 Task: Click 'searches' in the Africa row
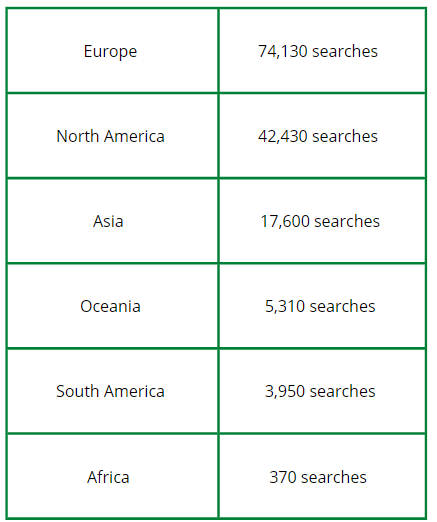[x=334, y=477]
